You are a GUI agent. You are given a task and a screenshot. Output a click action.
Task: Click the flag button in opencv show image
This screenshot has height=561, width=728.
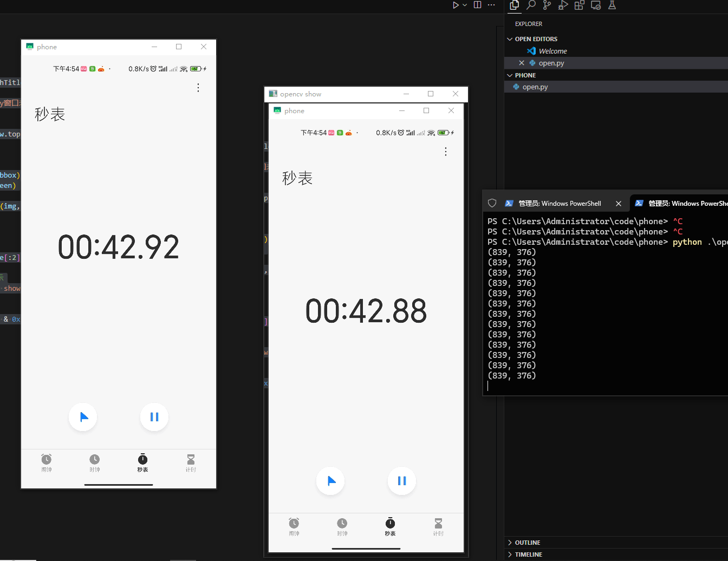coord(330,481)
